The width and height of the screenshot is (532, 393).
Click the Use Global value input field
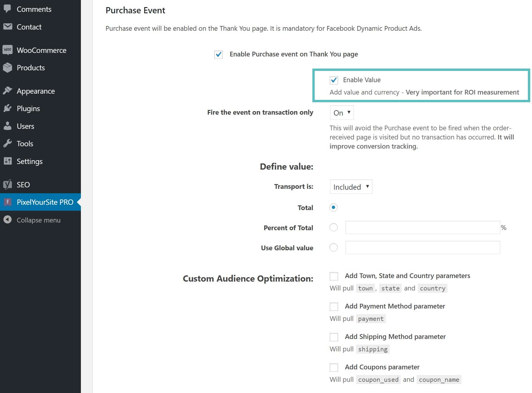[422, 248]
